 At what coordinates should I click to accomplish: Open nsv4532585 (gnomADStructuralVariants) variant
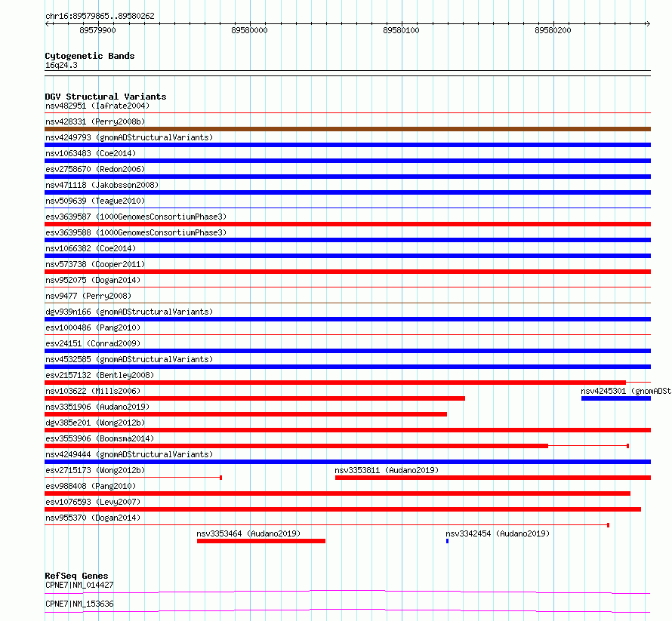(x=129, y=359)
